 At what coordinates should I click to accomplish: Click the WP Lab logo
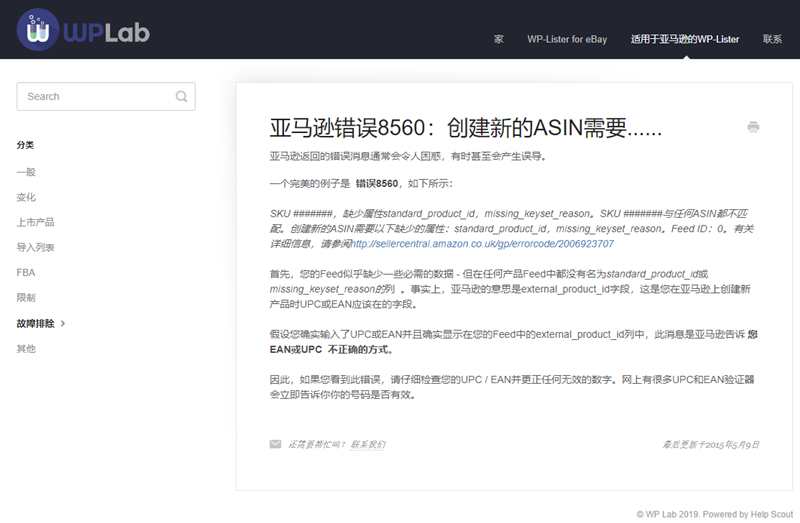click(x=83, y=30)
